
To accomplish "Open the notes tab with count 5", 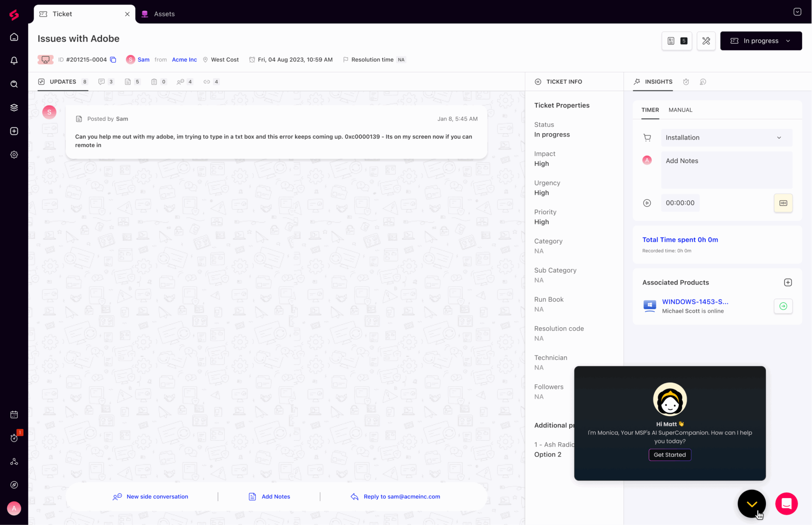I will pyautogui.click(x=132, y=82).
